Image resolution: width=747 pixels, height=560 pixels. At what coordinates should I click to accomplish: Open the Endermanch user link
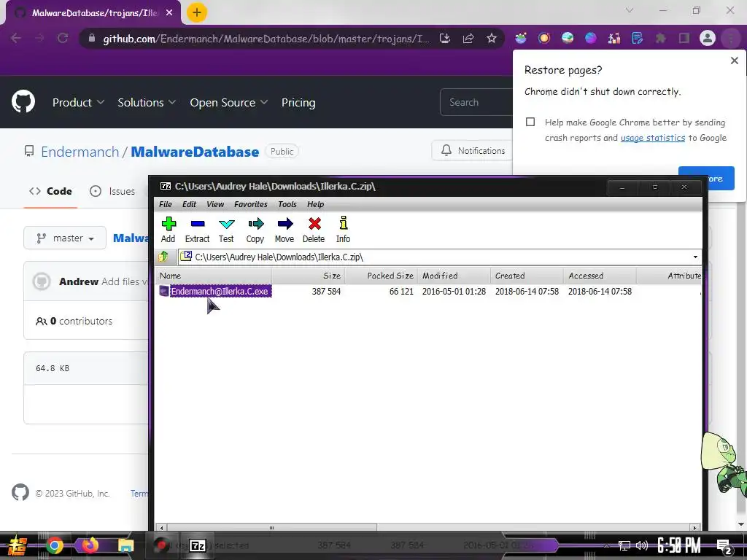[80, 152]
